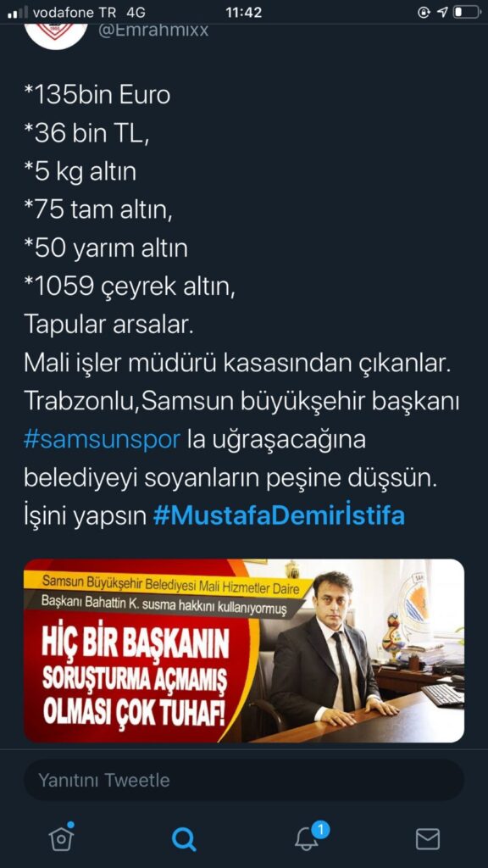Open the attached news image
The height and width of the screenshot is (868, 488).
(x=244, y=650)
